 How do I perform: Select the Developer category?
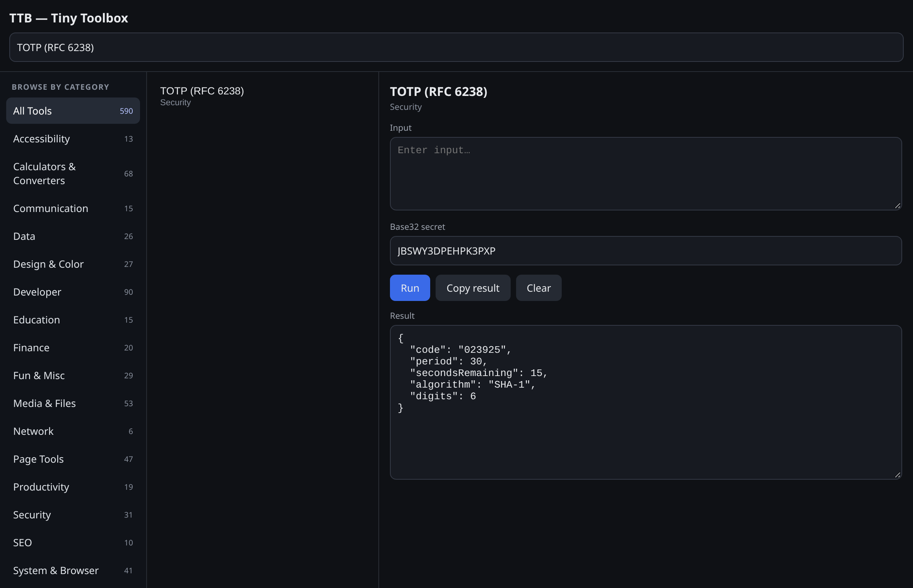pyautogui.click(x=73, y=292)
